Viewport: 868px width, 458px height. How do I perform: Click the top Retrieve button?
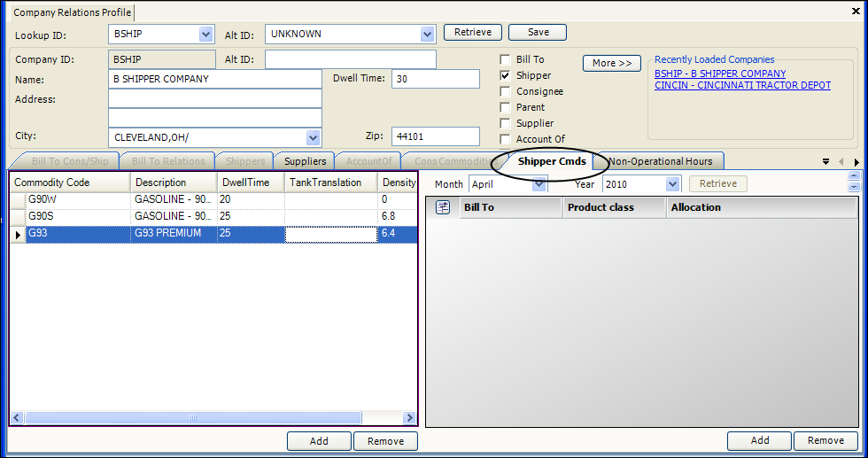click(473, 32)
